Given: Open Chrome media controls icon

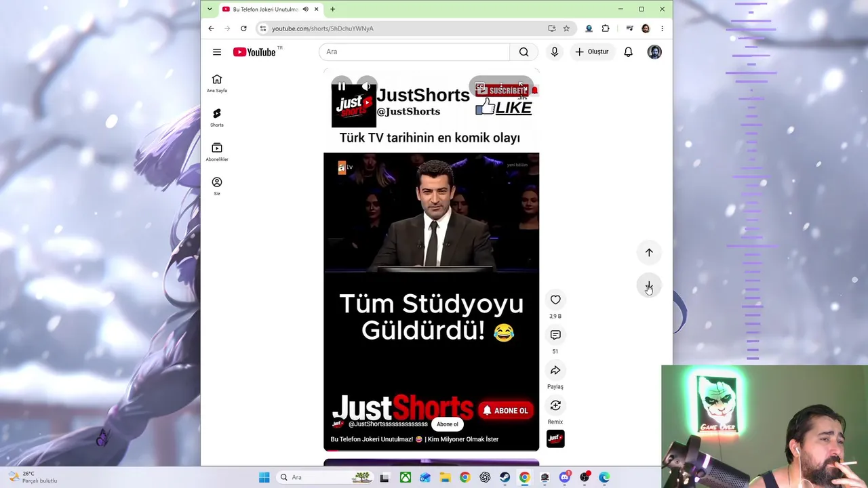Looking at the screenshot, I should [x=629, y=28].
